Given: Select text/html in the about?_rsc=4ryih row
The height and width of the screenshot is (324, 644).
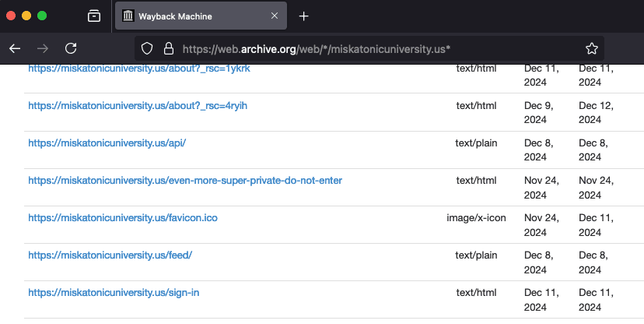Looking at the screenshot, I should pos(476,106).
